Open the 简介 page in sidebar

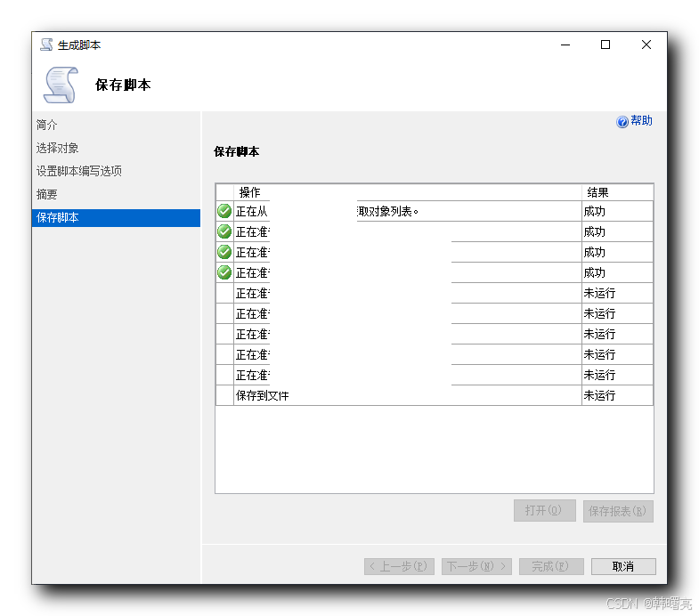(x=47, y=125)
